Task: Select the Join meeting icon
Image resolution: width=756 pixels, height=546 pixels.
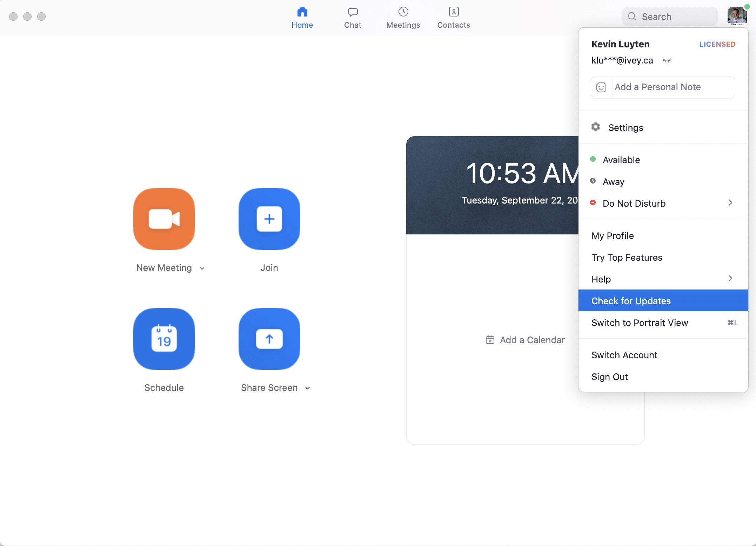Action: tap(269, 219)
